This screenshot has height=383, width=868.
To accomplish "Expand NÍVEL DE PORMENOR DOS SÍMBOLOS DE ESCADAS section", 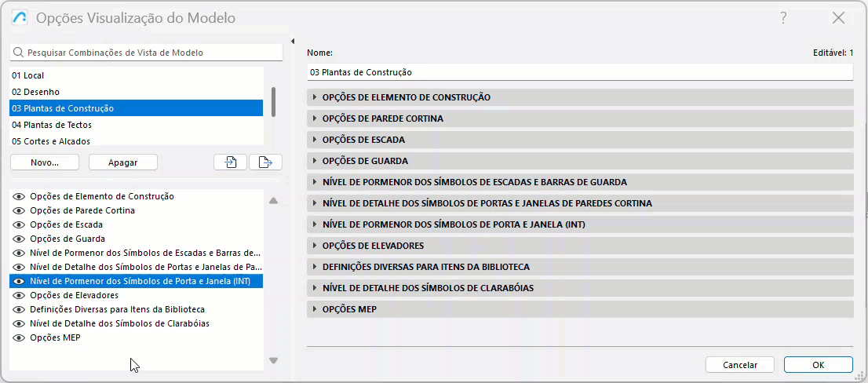I will [x=580, y=182].
